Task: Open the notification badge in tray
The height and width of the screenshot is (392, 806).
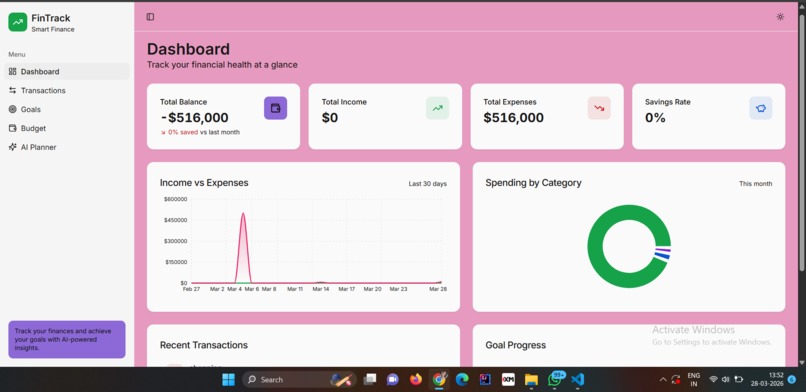Action: tap(792, 380)
